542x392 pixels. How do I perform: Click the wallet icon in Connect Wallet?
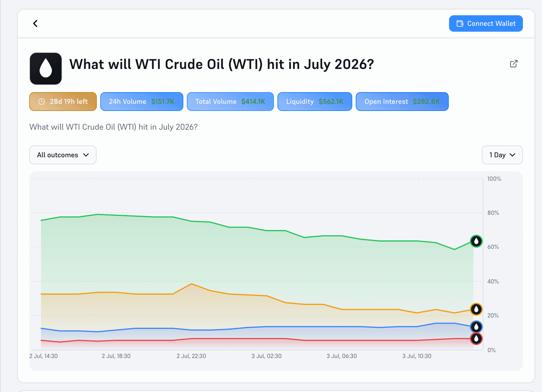[x=460, y=23]
